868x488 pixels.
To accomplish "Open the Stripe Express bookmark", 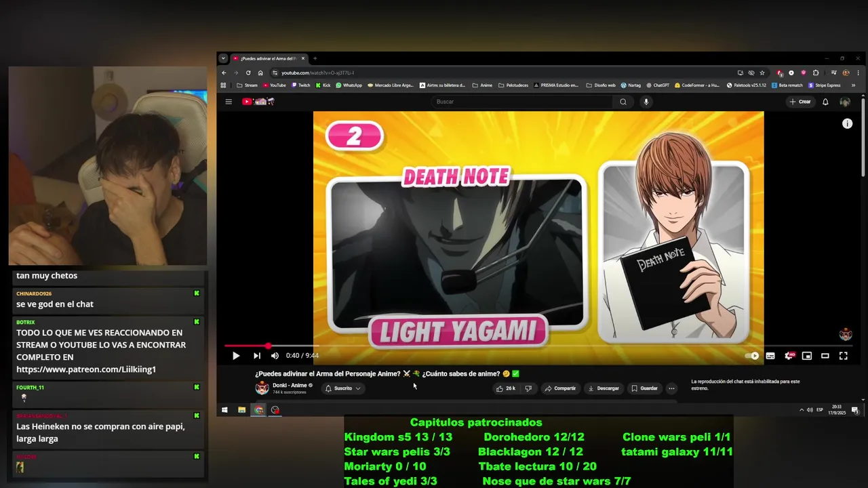I will click(x=824, y=85).
